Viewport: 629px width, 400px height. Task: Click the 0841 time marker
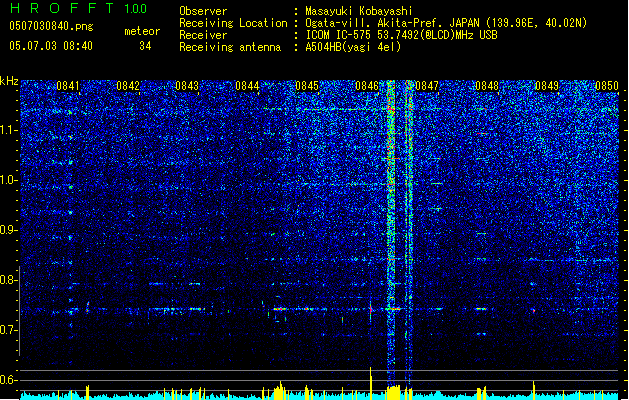(68, 86)
